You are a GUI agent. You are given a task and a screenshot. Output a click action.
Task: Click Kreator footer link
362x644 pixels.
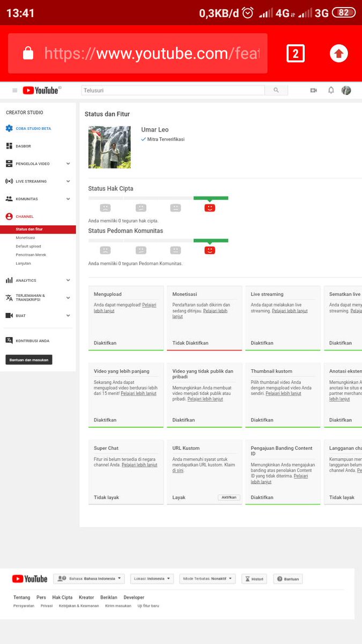pos(86,597)
